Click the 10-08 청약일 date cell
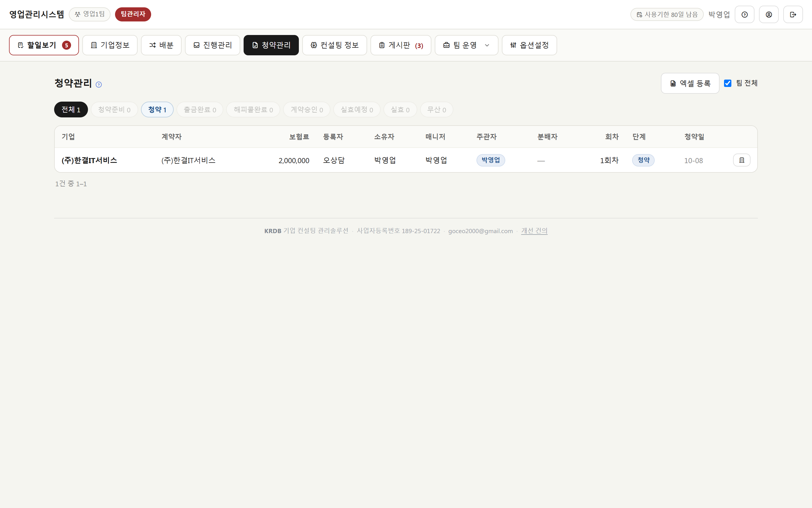This screenshot has height=508, width=812. click(x=693, y=161)
